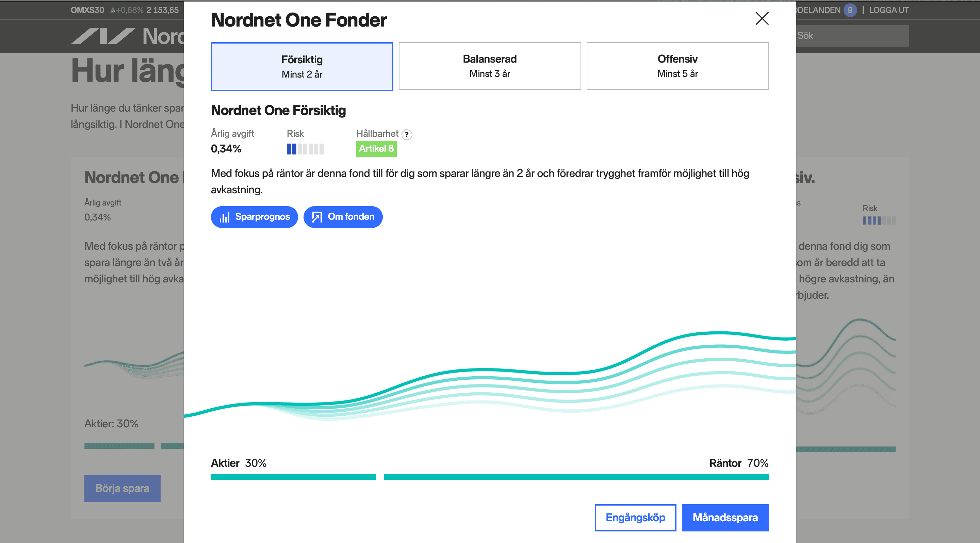Click the Logga ut link
980x543 pixels.
coord(888,10)
